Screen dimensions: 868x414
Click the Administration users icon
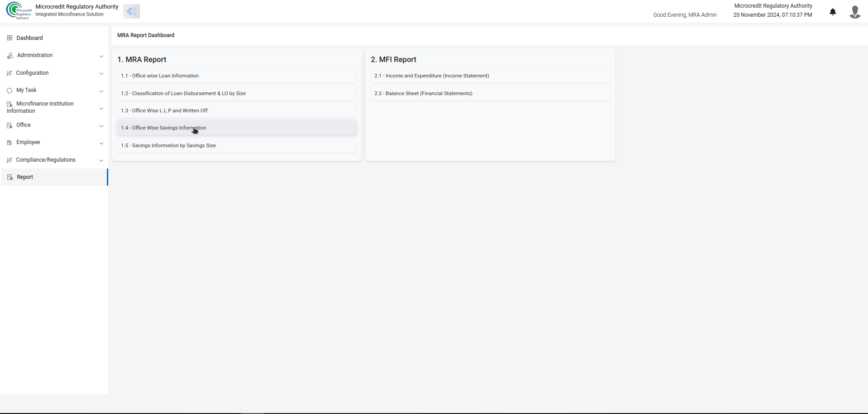(x=10, y=56)
